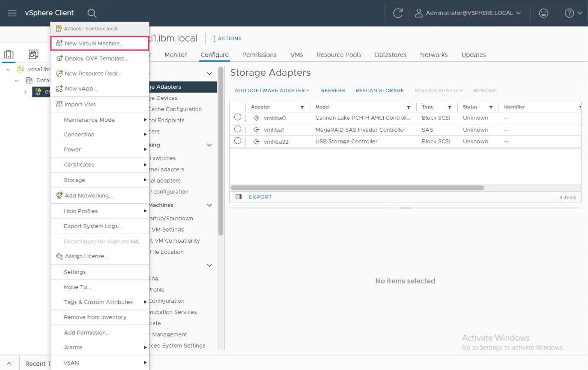The image size is (588, 370).
Task: Open Maintenance Mode submenu
Action: (x=100, y=120)
